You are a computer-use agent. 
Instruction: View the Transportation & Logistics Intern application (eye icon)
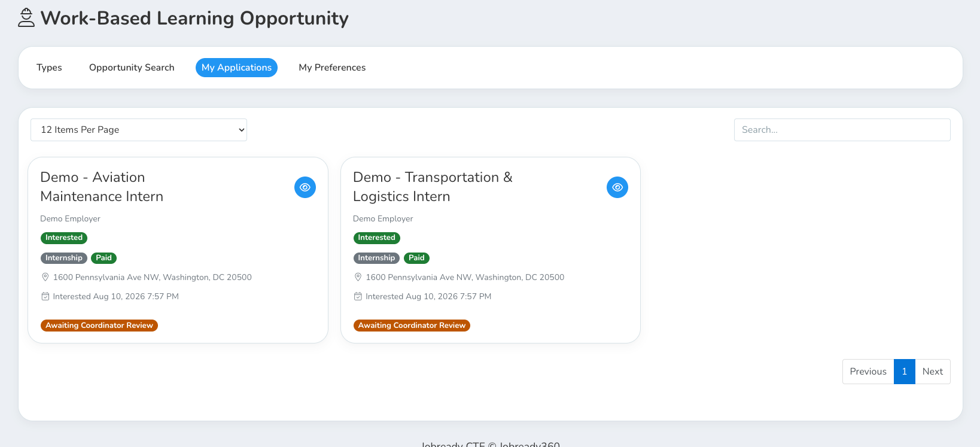coord(617,187)
